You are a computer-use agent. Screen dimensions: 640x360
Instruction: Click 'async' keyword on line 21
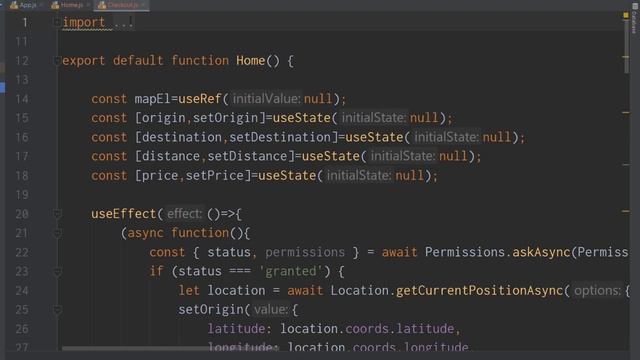click(x=145, y=233)
